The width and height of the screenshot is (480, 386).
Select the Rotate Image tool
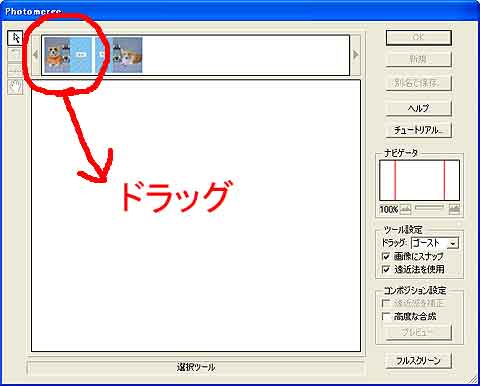[15, 54]
